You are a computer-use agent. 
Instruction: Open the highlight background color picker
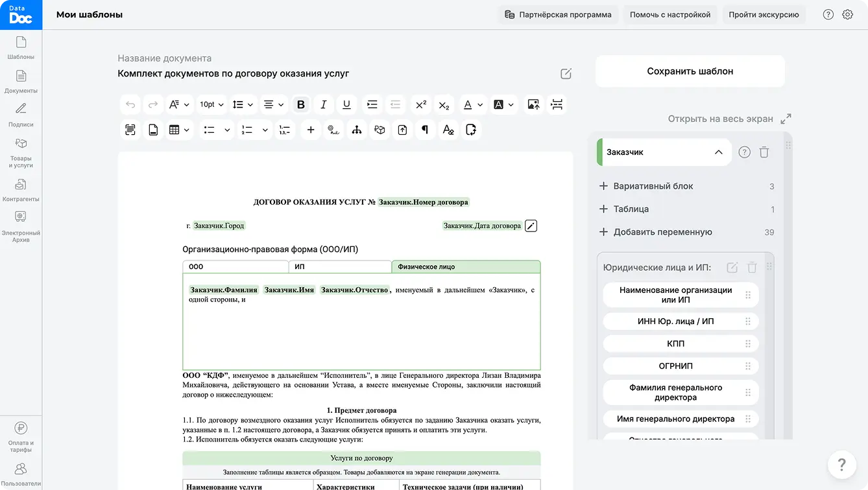[x=503, y=104]
